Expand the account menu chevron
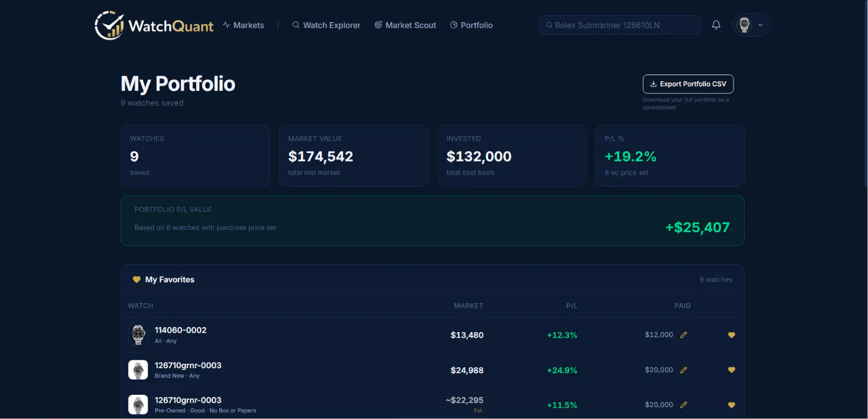This screenshot has width=868, height=419. pos(761,25)
